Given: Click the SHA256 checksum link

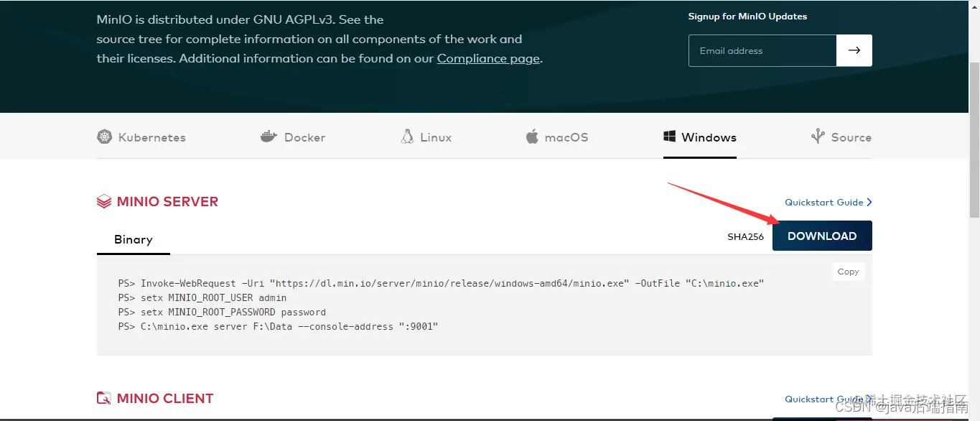Looking at the screenshot, I should [745, 236].
